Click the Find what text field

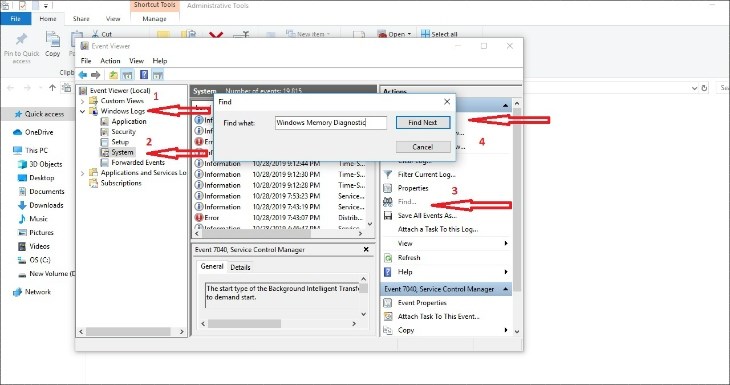331,122
